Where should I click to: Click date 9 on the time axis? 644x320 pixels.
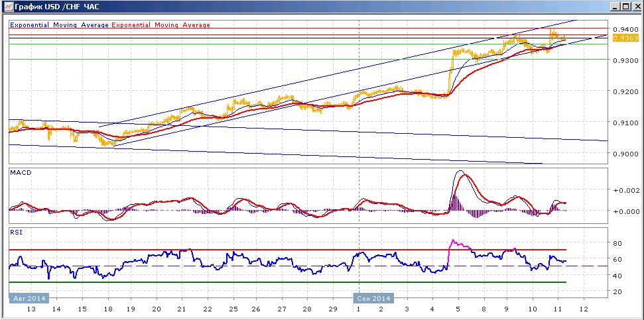pos(506,309)
